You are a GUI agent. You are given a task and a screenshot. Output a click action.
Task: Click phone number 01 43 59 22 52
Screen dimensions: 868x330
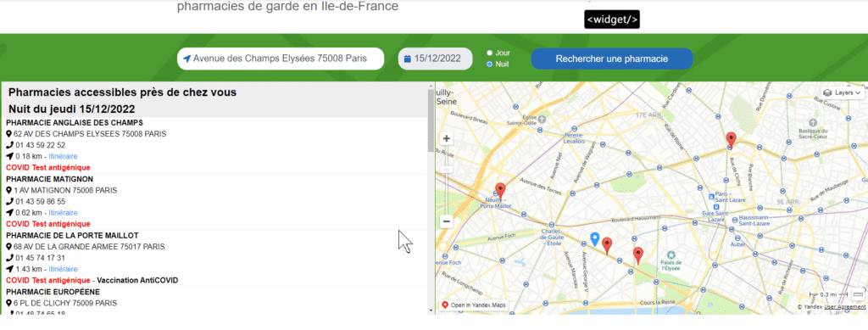pos(41,145)
